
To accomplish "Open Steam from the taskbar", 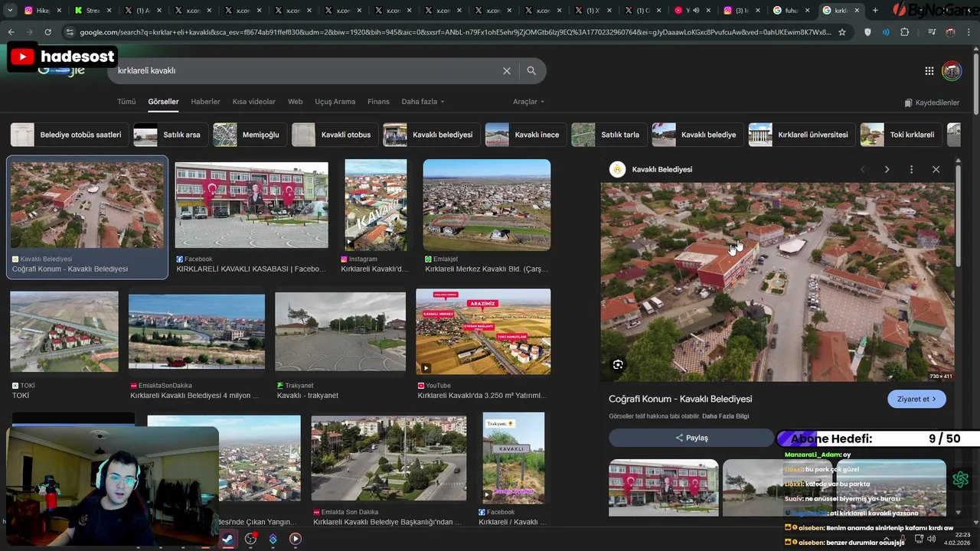I will pyautogui.click(x=227, y=539).
